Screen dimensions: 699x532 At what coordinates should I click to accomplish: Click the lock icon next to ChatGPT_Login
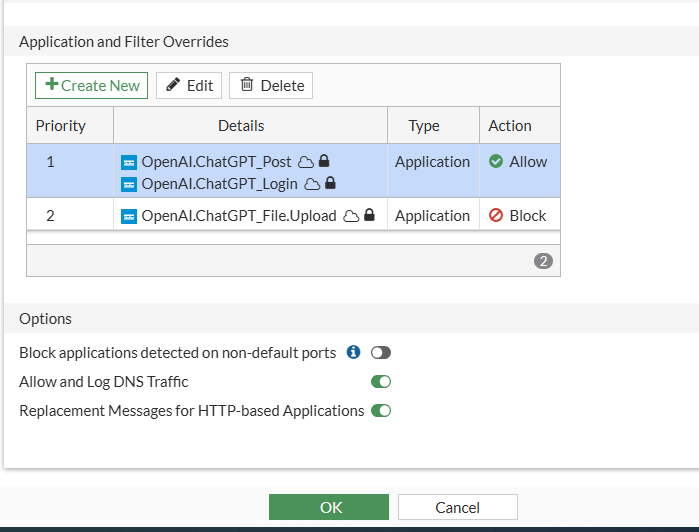pyautogui.click(x=331, y=183)
